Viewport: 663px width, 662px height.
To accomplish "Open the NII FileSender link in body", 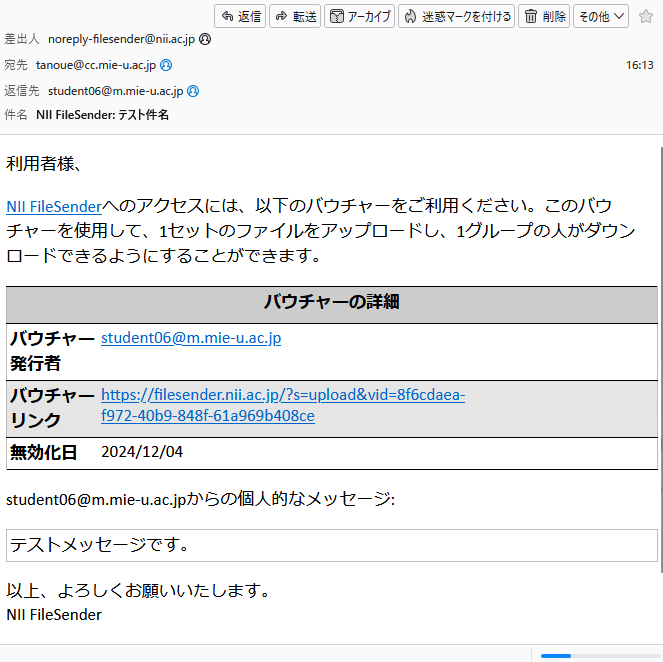I will (x=54, y=207).
